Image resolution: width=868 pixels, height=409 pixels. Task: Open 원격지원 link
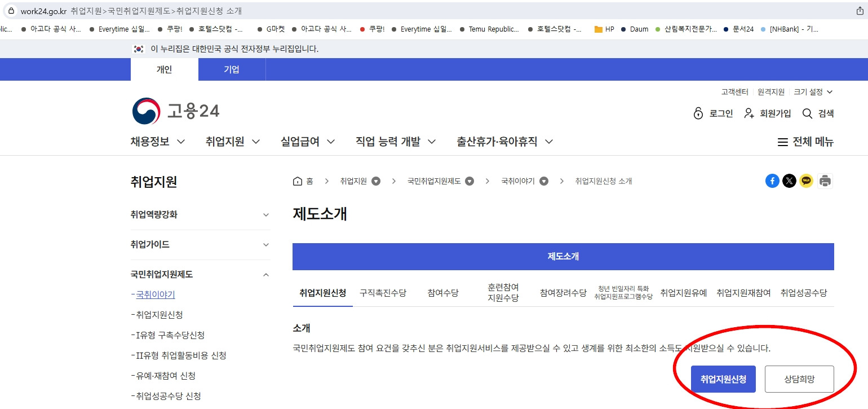click(771, 92)
